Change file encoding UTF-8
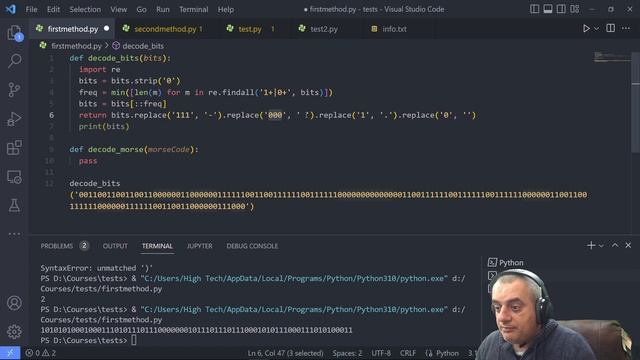This screenshot has width=640, height=360. (381, 353)
